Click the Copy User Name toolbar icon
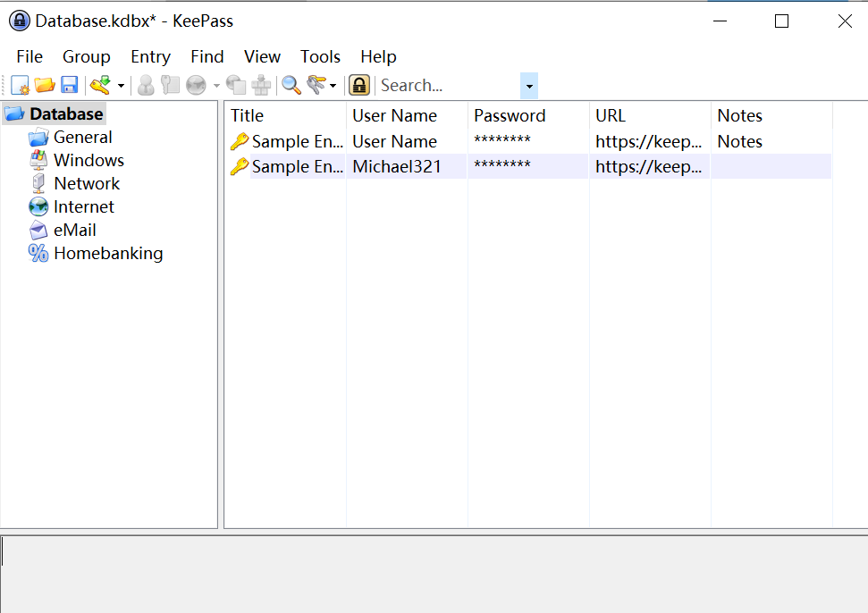 click(146, 85)
